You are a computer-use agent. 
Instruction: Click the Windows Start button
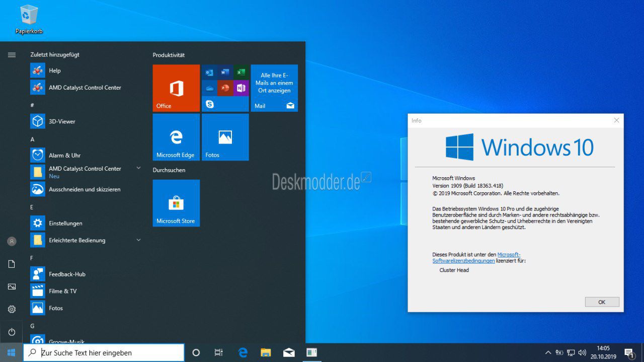(x=11, y=352)
